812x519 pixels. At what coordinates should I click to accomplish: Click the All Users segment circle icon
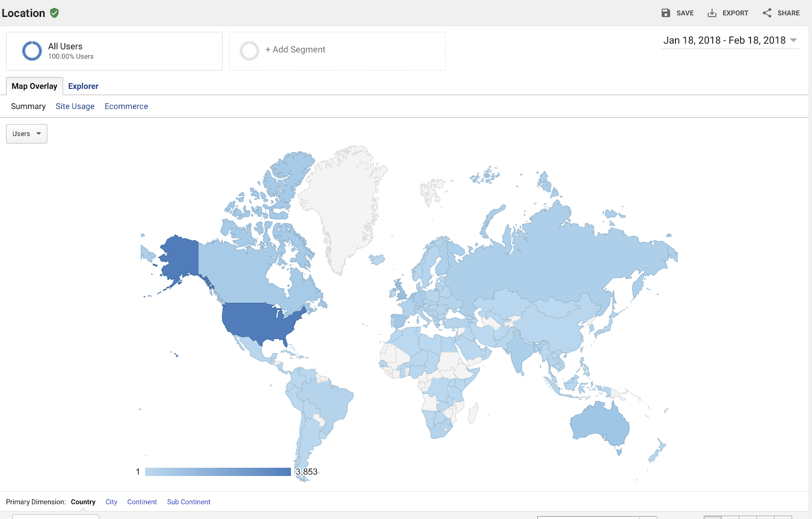(x=32, y=51)
